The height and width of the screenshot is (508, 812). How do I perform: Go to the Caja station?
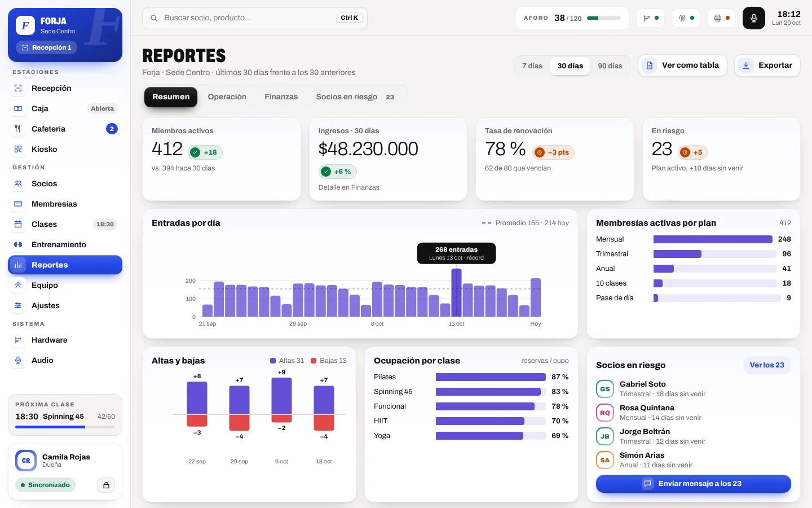65,108
